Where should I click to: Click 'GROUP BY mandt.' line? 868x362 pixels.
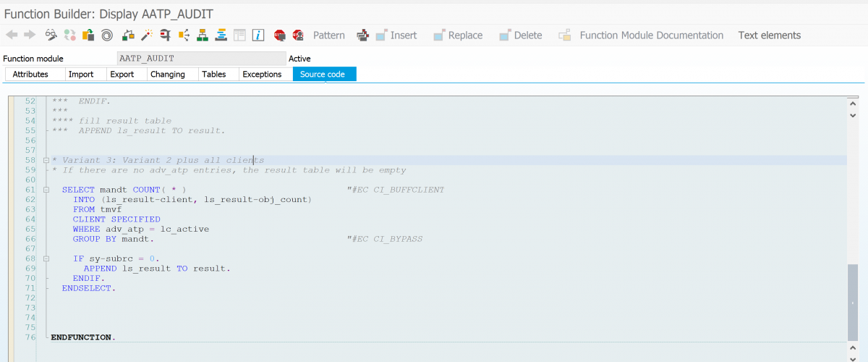(x=113, y=239)
